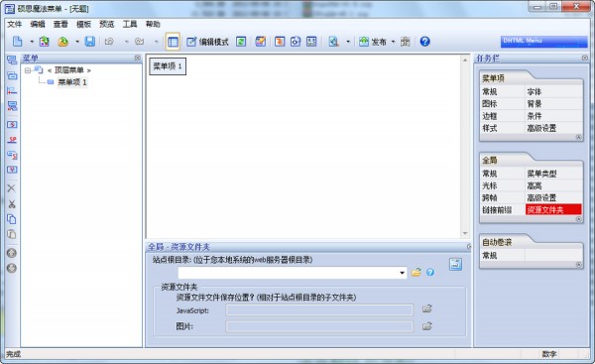Select 菜单项 1 in the menu tree
Image resolution: width=595 pixels, height=364 pixels.
pyautogui.click(x=72, y=82)
